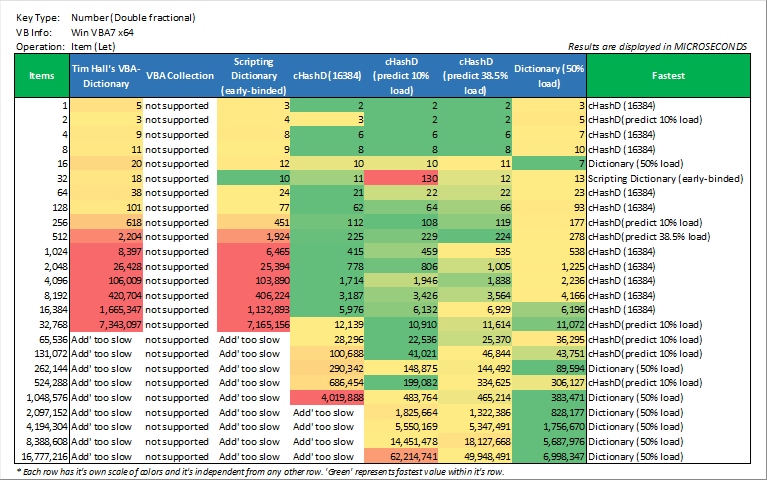Click the green "Fastest" column header
Viewport: 767px width, 480px height.
pos(667,75)
